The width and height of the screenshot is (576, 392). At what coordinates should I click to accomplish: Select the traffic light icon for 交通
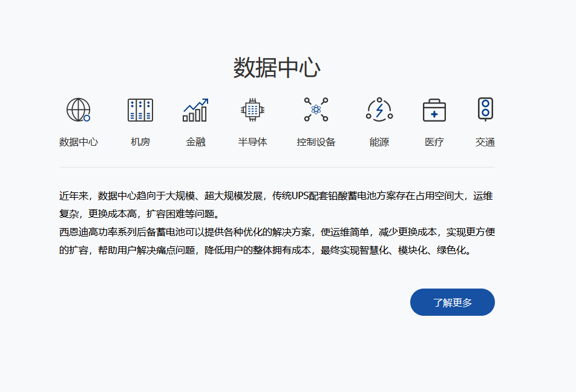tap(485, 109)
